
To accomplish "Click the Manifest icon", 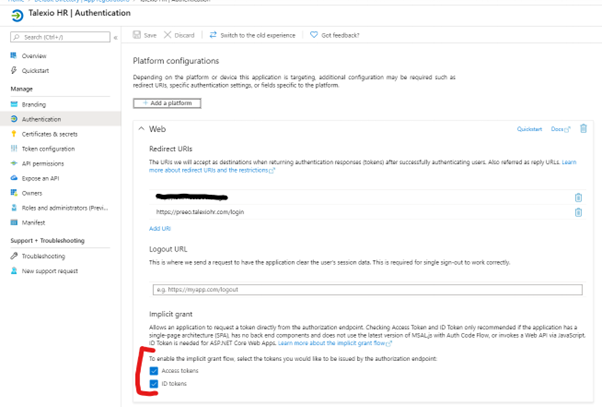I will point(14,222).
